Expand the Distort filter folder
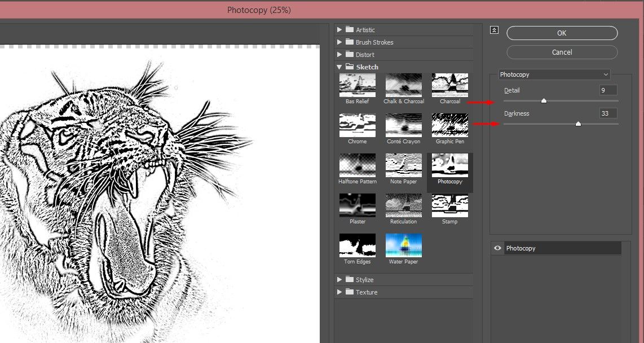This screenshot has height=343, width=644. click(339, 54)
